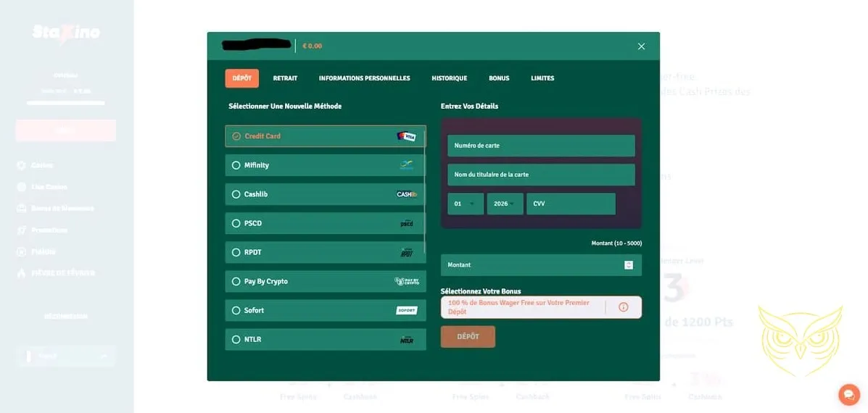Switch to the DÉPÔT tab
Image resolution: width=868 pixels, height=413 pixels.
(x=242, y=78)
